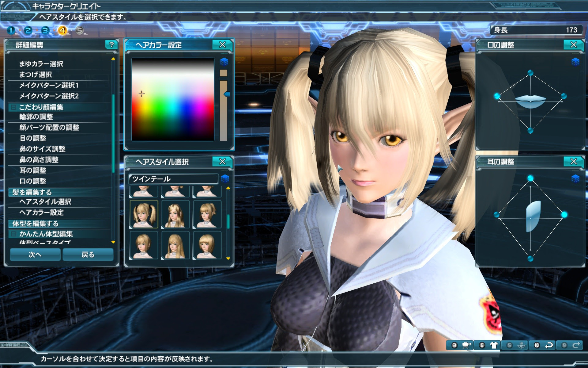The width and height of the screenshot is (588, 368).
Task: Click the hairstyle list scroll-down arrow
Action: tap(228, 258)
